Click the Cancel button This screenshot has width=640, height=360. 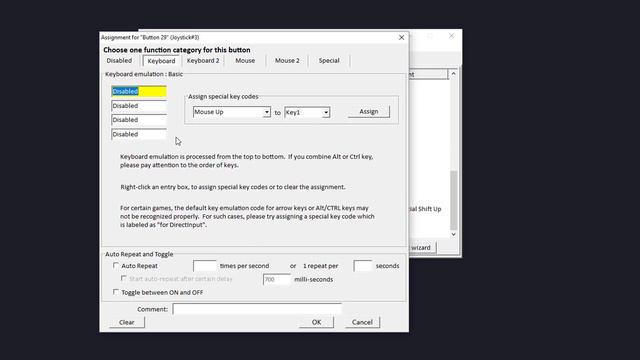pyautogui.click(x=362, y=322)
